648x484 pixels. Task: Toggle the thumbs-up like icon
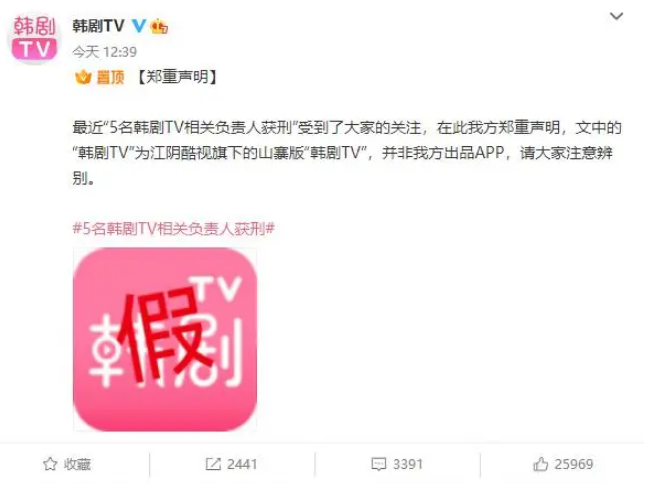(x=541, y=464)
